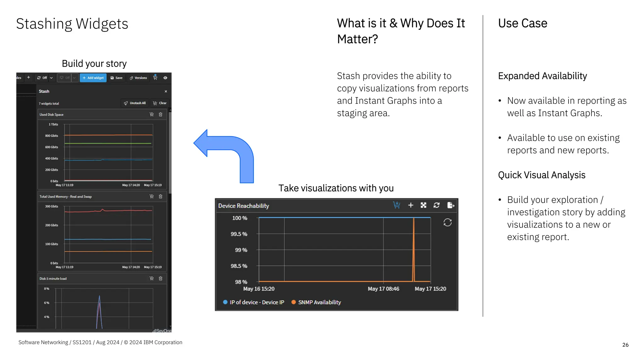
Task: Click the Used Disk Space chart area
Action: point(108,152)
